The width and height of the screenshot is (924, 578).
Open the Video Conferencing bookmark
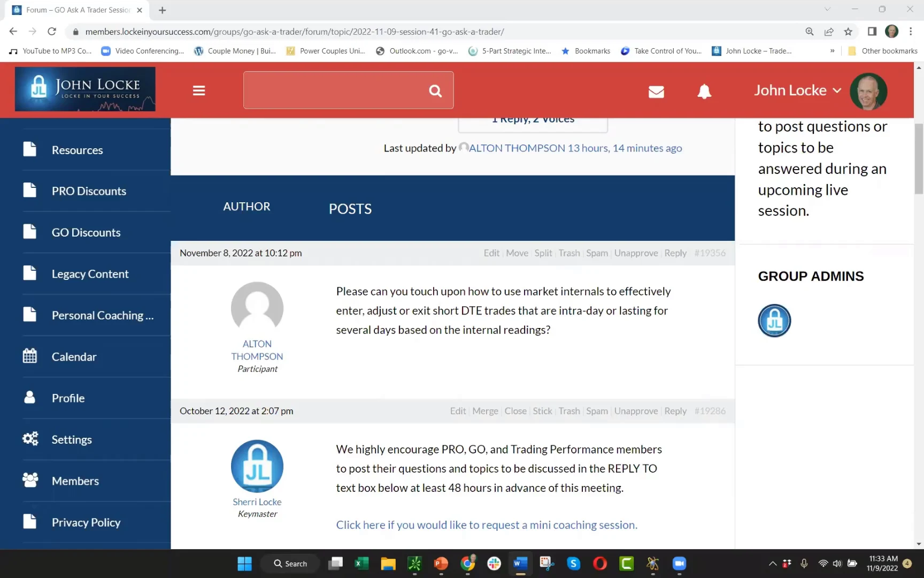point(143,51)
